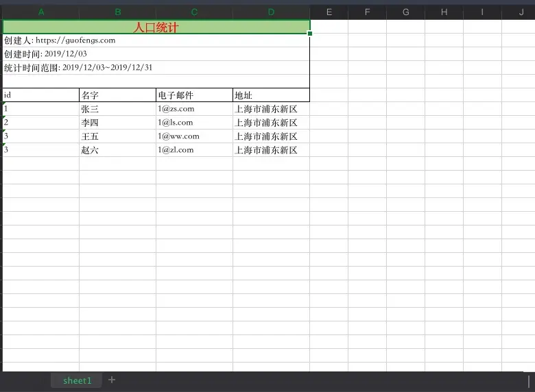Click the 地址 header cell

271,95
